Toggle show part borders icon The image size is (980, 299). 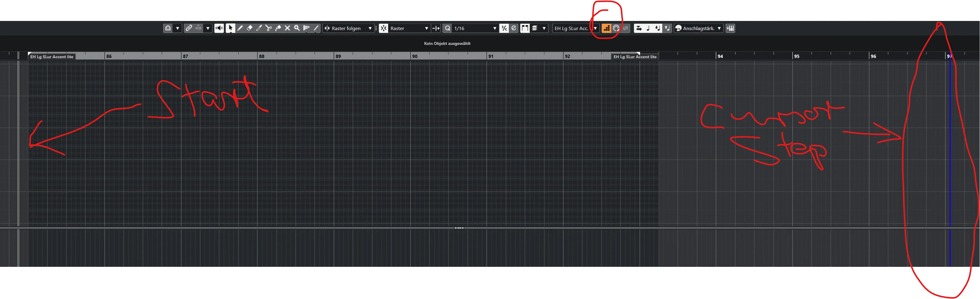(x=525, y=28)
